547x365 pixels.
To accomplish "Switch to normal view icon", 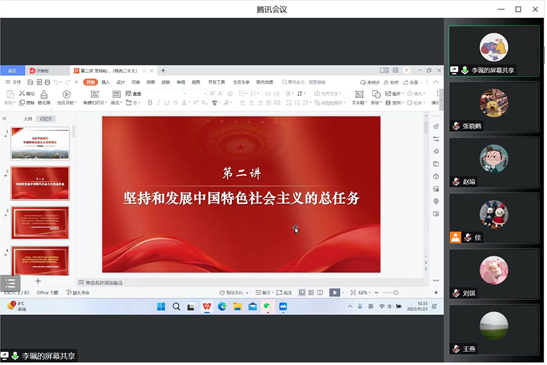I will [x=302, y=293].
